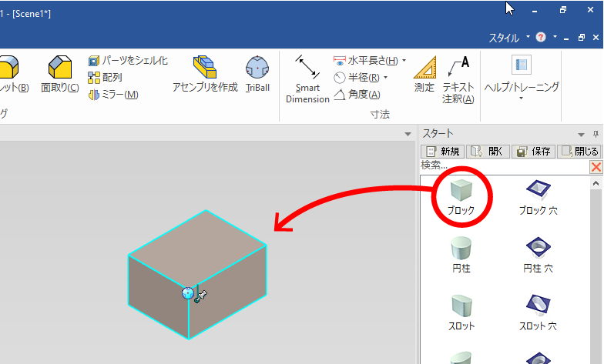604x364 pixels.
Task: Activate the TriBall tool
Action: point(257,74)
